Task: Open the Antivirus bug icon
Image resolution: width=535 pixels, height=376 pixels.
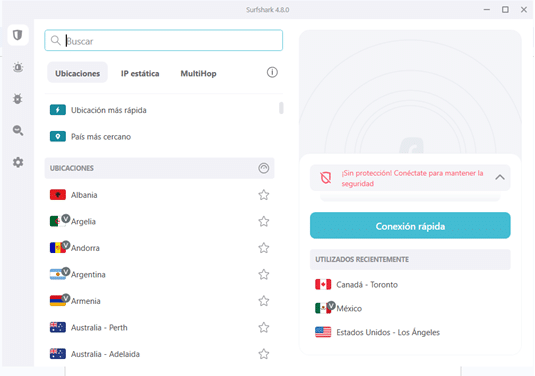Action: click(18, 99)
